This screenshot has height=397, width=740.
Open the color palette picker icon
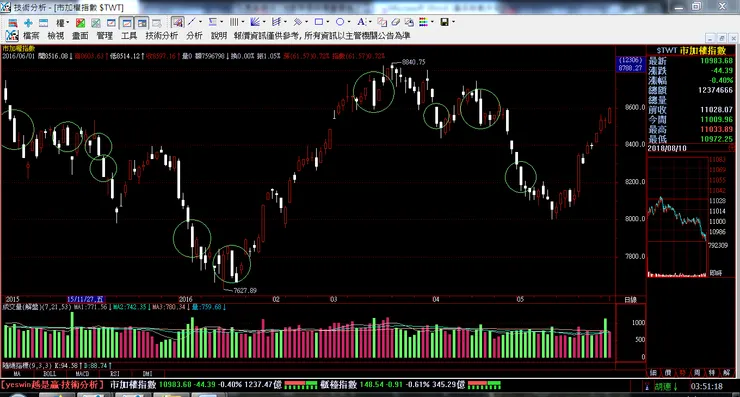423,22
